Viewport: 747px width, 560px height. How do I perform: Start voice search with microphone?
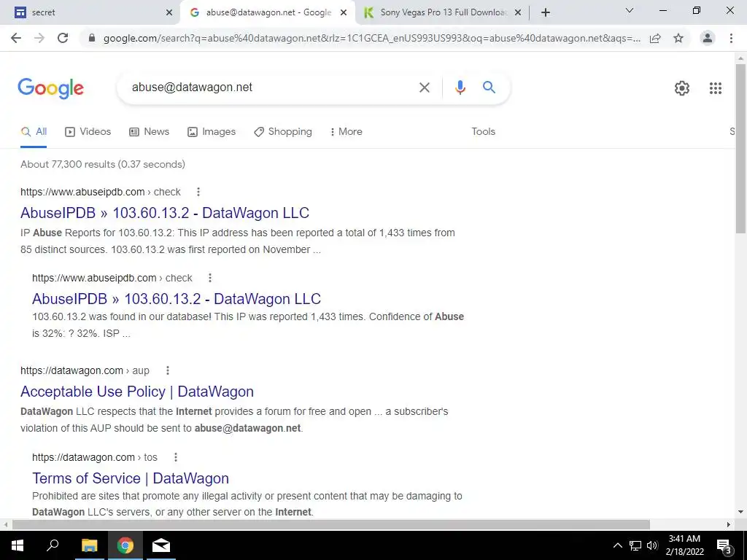(460, 87)
